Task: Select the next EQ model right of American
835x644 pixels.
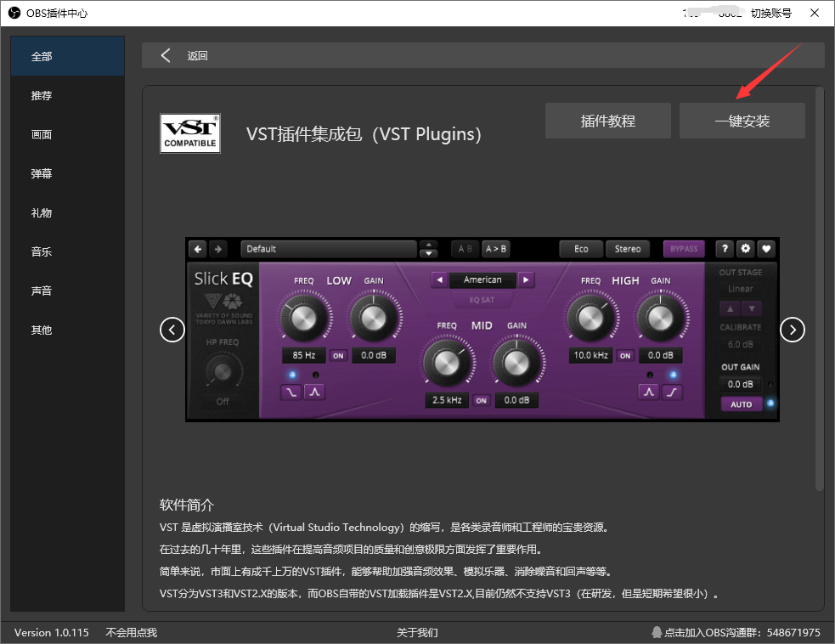Action: click(526, 280)
